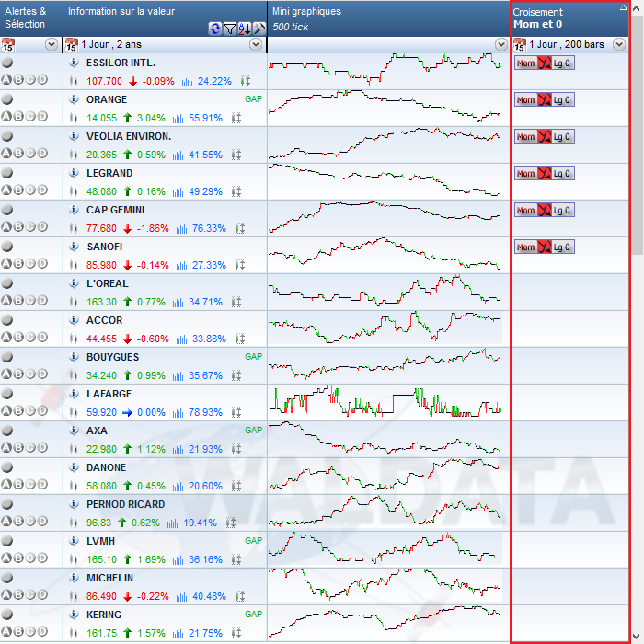Toggle the selection dot for SANOFI
The image size is (644, 644).
click(7, 246)
